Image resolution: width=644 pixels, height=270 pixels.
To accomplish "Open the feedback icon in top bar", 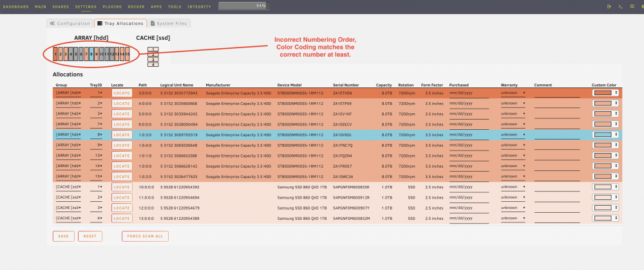I will (632, 6).
